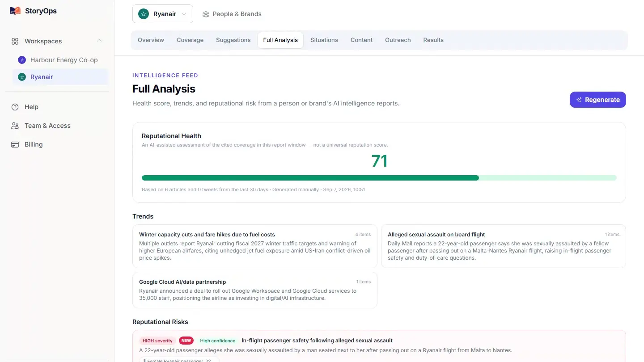Click the 'Based on 6 articles' generated note
Viewport: 644px width, 362px height.
coord(253,189)
